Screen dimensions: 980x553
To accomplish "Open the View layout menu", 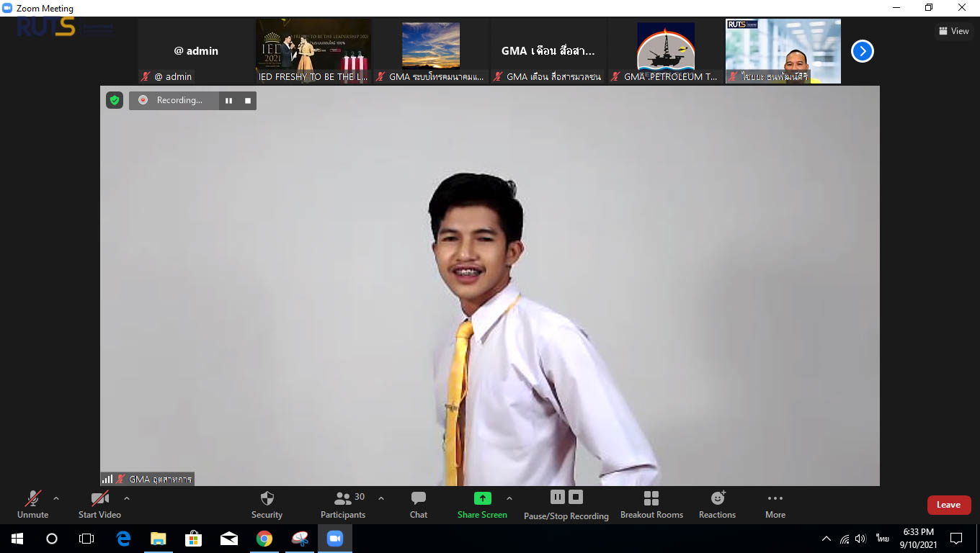I will click(x=953, y=31).
